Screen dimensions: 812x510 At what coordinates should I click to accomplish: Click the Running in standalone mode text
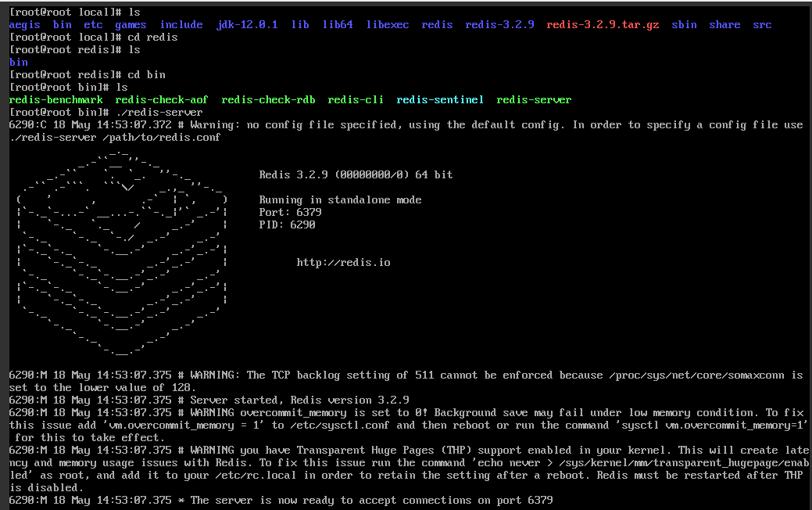(x=340, y=199)
